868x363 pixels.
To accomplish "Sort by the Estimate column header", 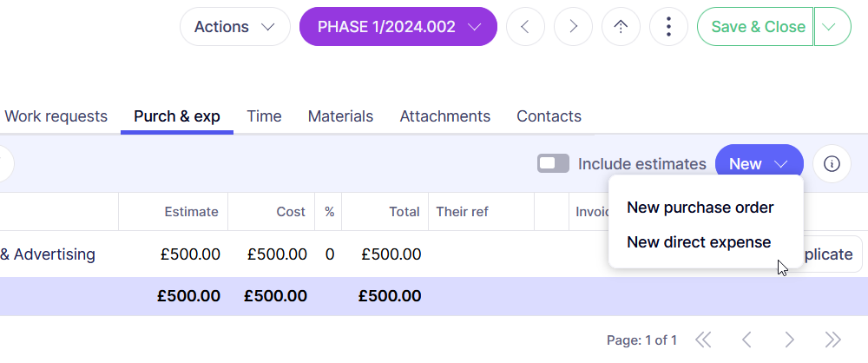I will (x=191, y=212).
